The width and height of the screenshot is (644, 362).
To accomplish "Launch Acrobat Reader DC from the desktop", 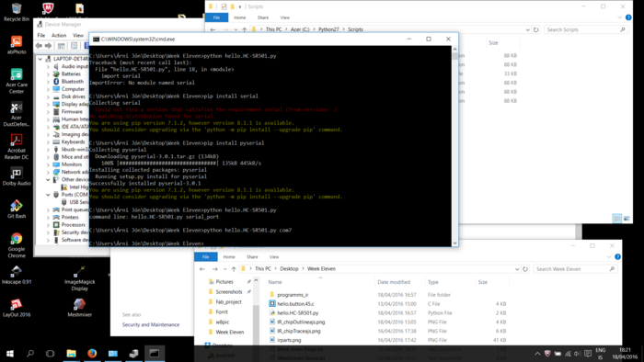I will coord(17,147).
